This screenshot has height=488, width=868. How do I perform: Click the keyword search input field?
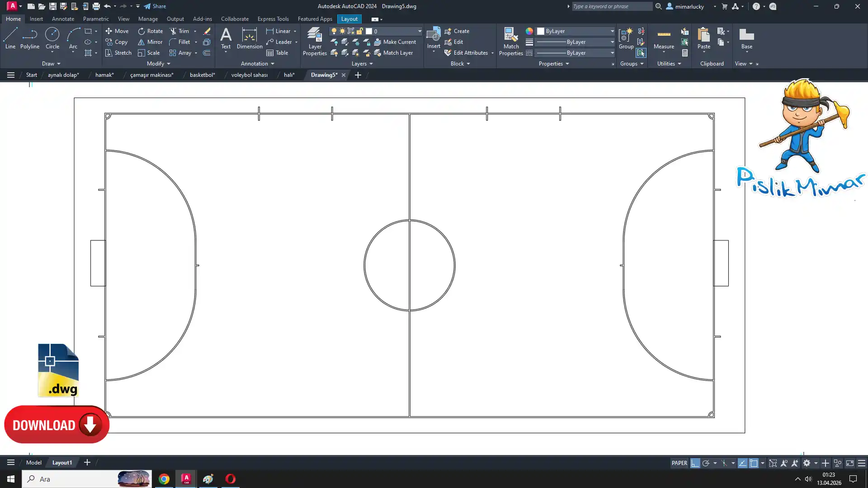click(611, 6)
